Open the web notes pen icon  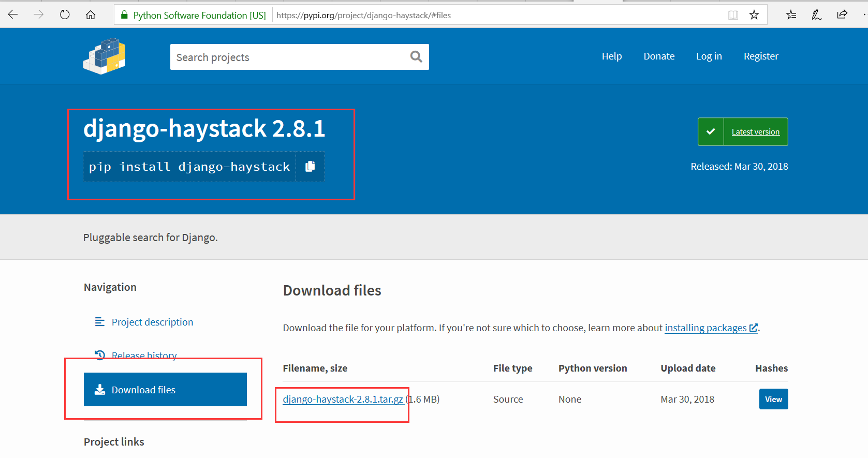(x=817, y=14)
